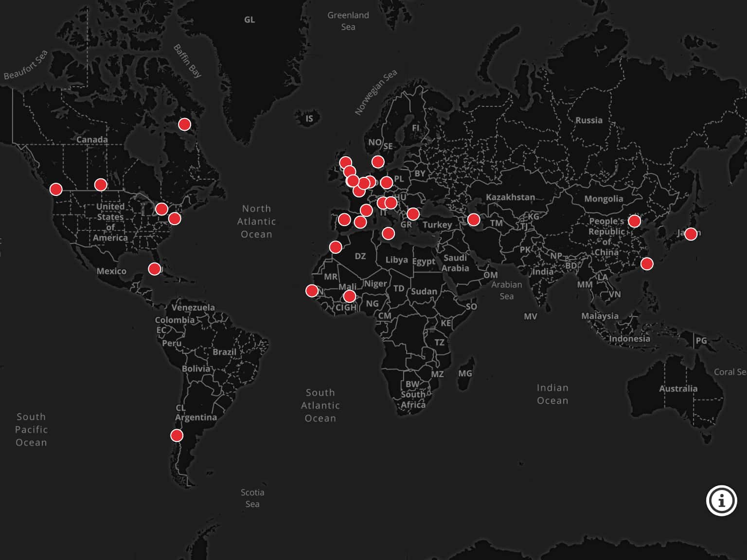Select the red marker in southern Chile
Screen dimensions: 747x560
click(177, 435)
